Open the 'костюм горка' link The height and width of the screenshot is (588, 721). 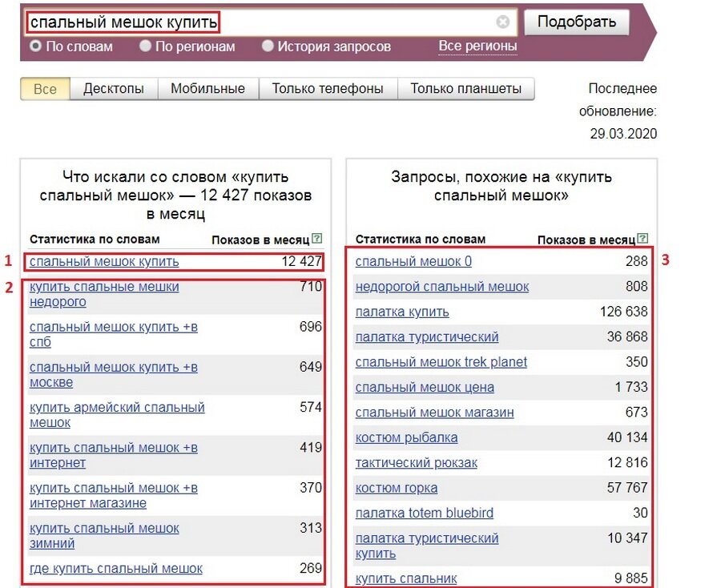tap(397, 488)
